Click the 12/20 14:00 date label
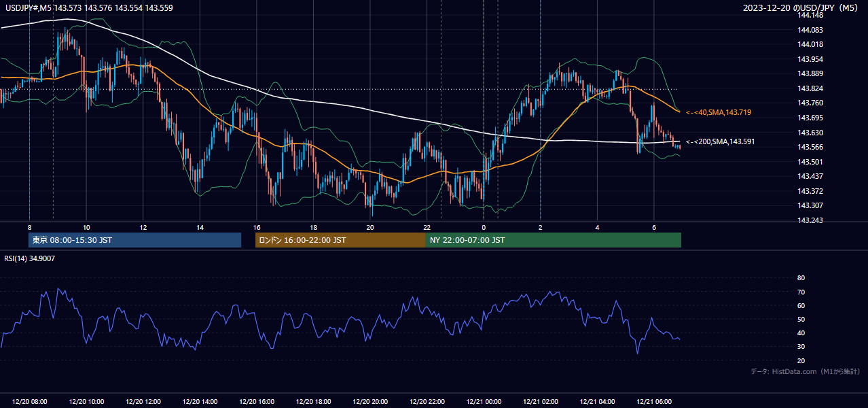 point(200,402)
